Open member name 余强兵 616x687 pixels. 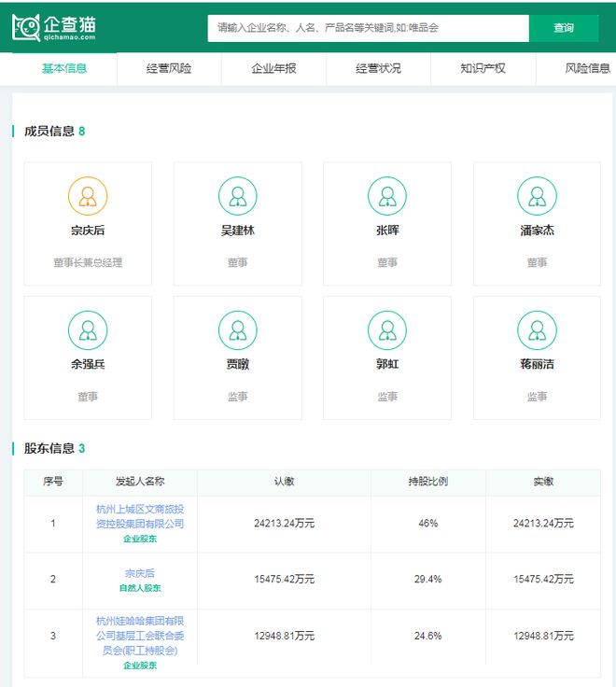(88, 364)
